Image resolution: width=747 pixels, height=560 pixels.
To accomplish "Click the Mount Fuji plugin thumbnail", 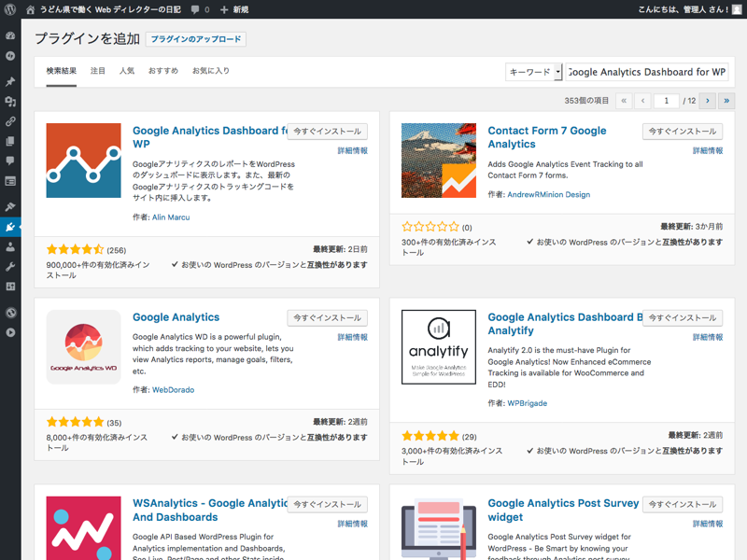I will pyautogui.click(x=439, y=161).
